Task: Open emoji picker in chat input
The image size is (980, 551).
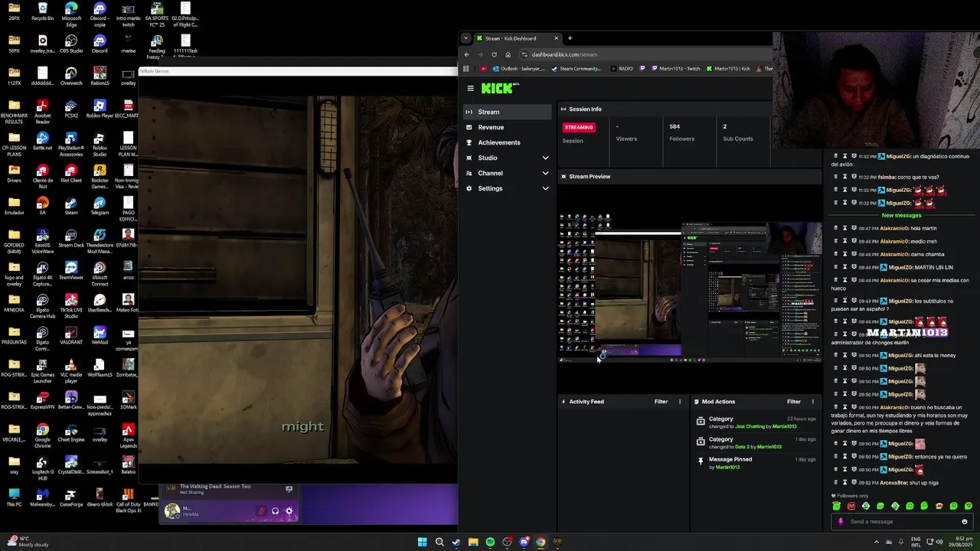Action: [965, 521]
